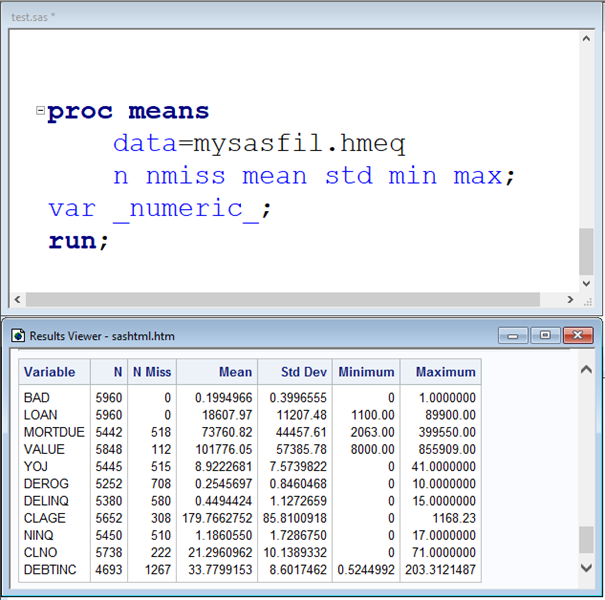Maximize the Results Viewer window
605x600 pixels.
click(x=545, y=336)
